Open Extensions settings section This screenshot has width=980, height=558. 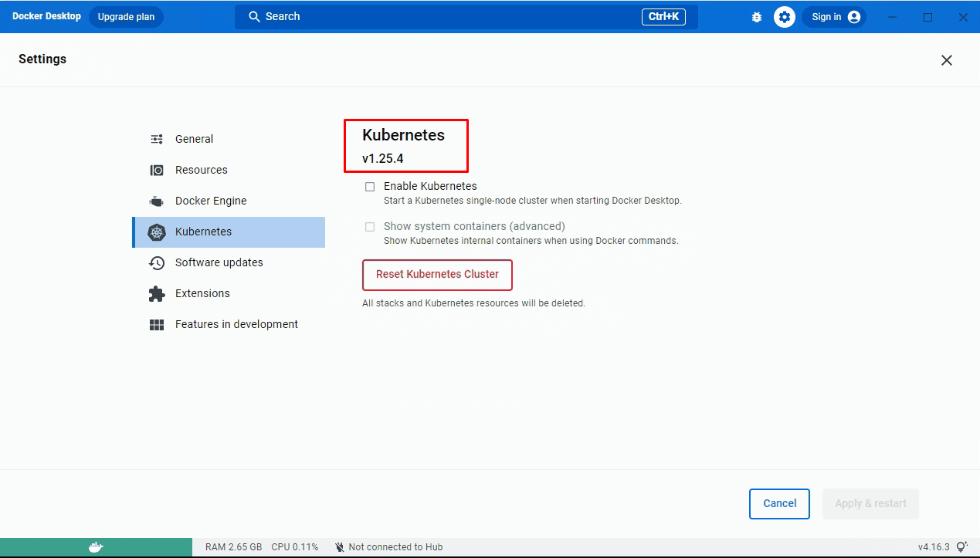pyautogui.click(x=229, y=293)
